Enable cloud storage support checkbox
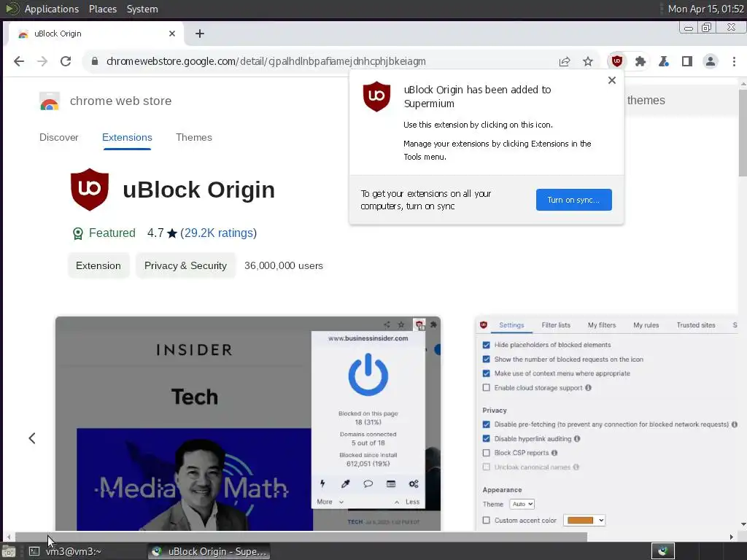The width and height of the screenshot is (747, 560). click(x=486, y=388)
